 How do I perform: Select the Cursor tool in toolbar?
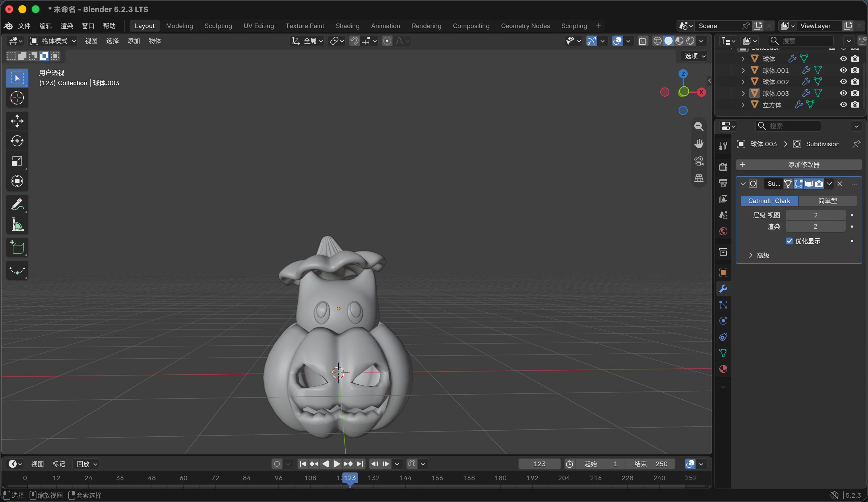coord(17,98)
